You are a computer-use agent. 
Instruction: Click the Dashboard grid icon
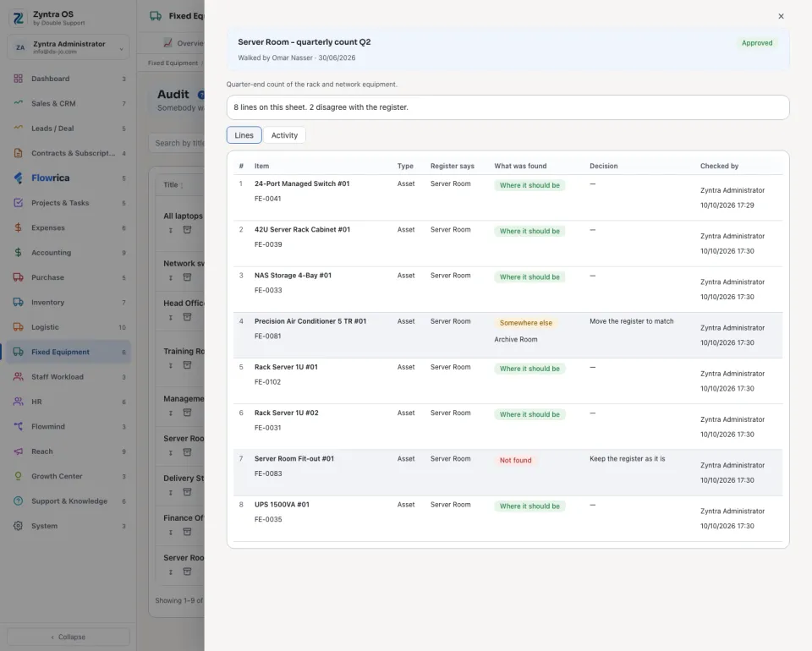point(18,79)
